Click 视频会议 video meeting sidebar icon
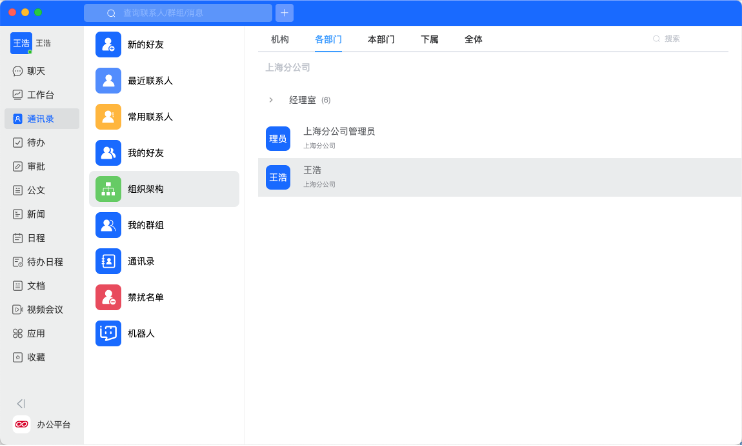Viewport: 742px width, 446px height. coord(18,309)
